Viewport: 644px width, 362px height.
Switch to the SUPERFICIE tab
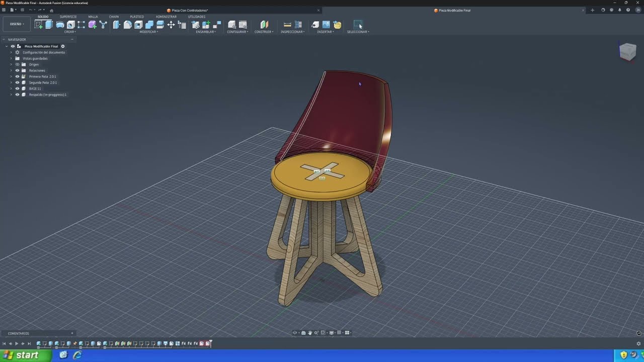68,17
